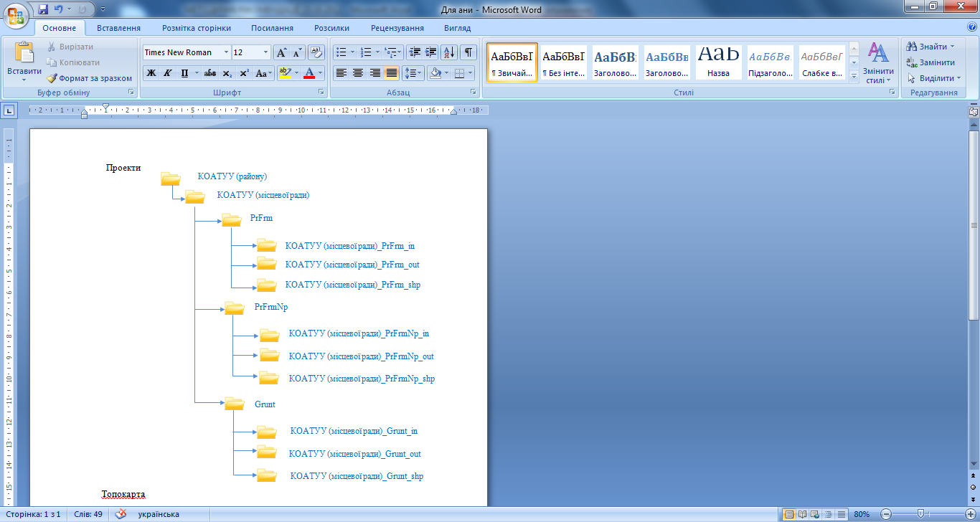
Task: Open the Вигляд tab
Action: point(458,28)
